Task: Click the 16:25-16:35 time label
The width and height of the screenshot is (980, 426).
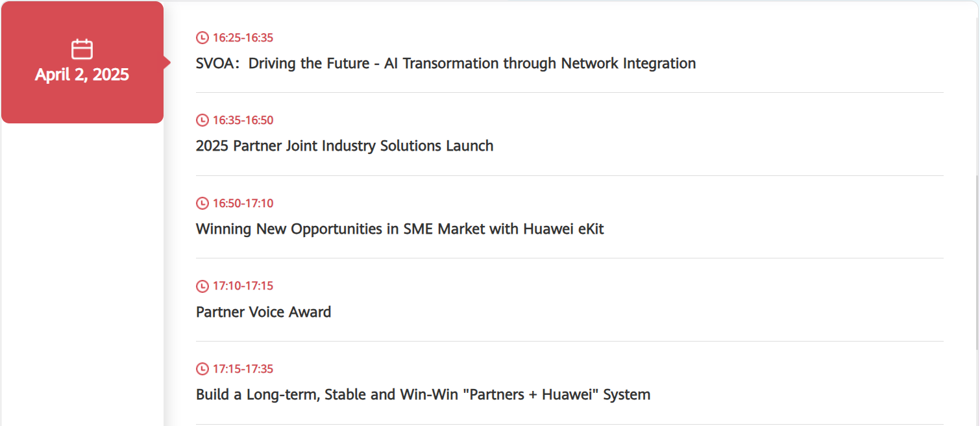Action: [243, 38]
